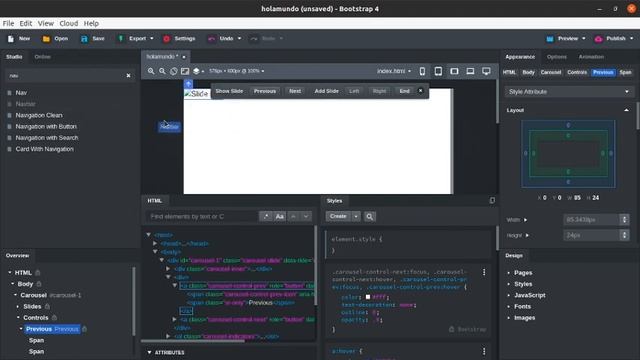Image resolution: width=640 pixels, height=360 pixels.
Task: Expand the Slides node in Overview
Action: click(18, 306)
